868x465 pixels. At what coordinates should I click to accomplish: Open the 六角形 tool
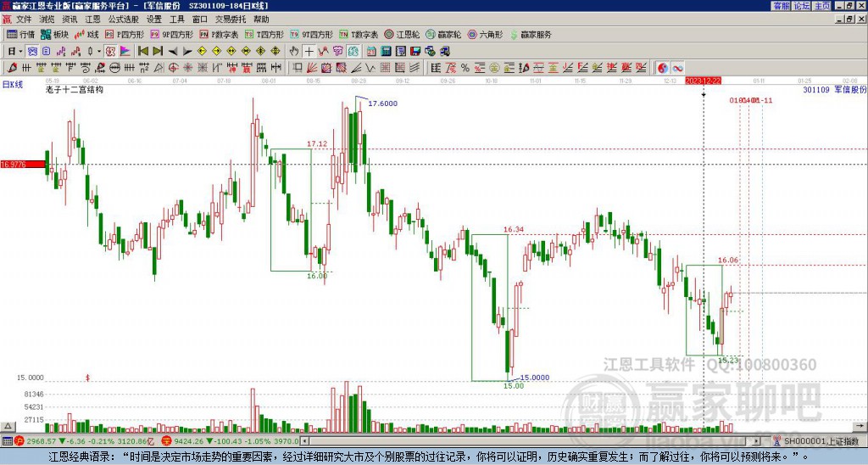coord(486,34)
